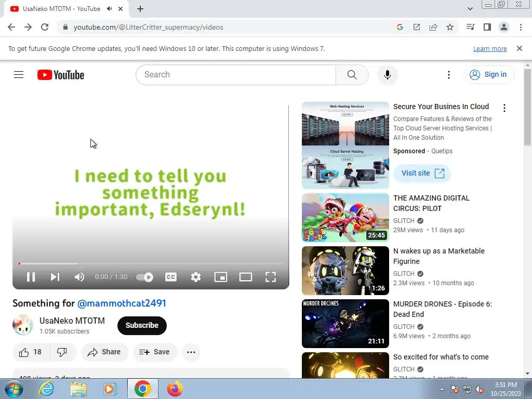Go back in Chrome
The height and width of the screenshot is (399, 532).
point(11,27)
